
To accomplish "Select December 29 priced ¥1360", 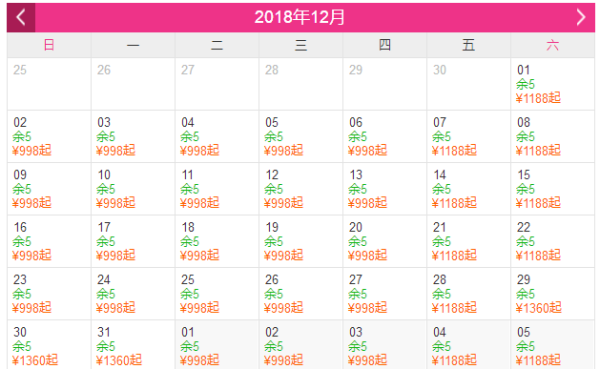I will click(x=553, y=294).
